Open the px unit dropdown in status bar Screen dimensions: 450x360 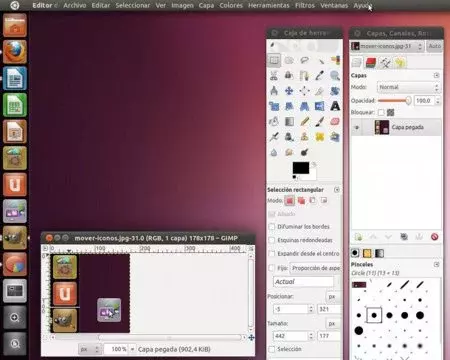point(89,349)
